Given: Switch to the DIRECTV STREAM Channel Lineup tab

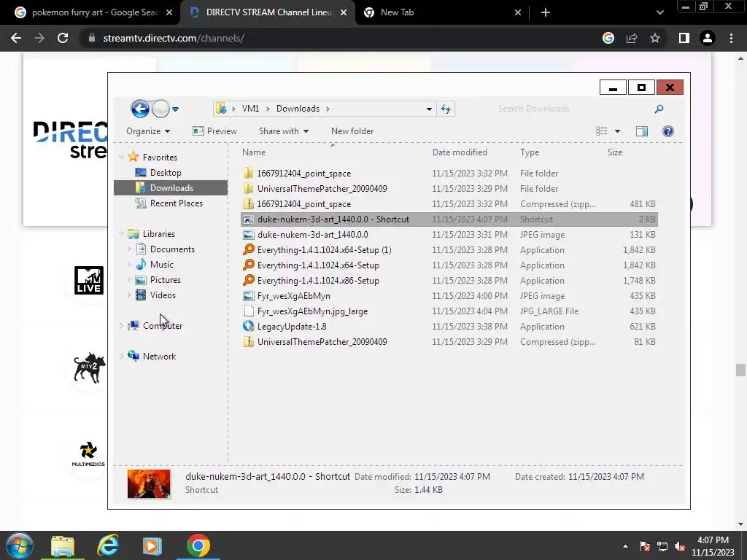Looking at the screenshot, I should click(x=267, y=12).
